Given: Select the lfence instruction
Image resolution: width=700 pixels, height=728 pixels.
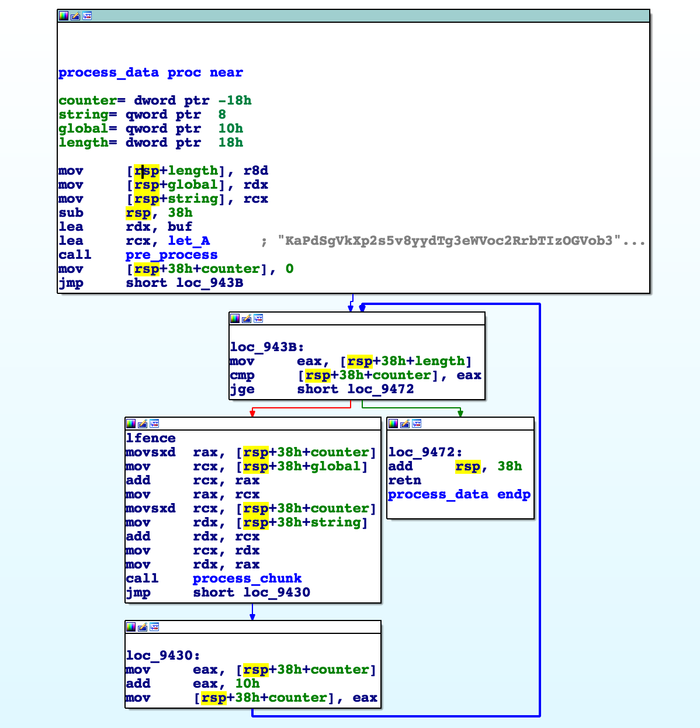Looking at the screenshot, I should (151, 438).
